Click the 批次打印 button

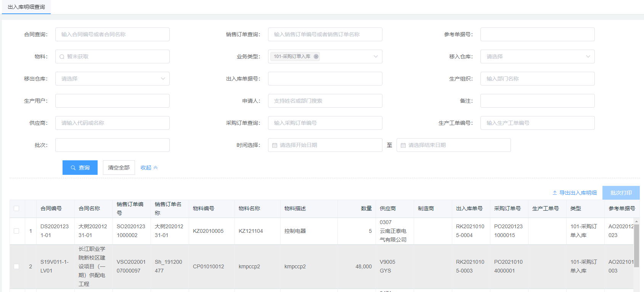[x=621, y=193]
